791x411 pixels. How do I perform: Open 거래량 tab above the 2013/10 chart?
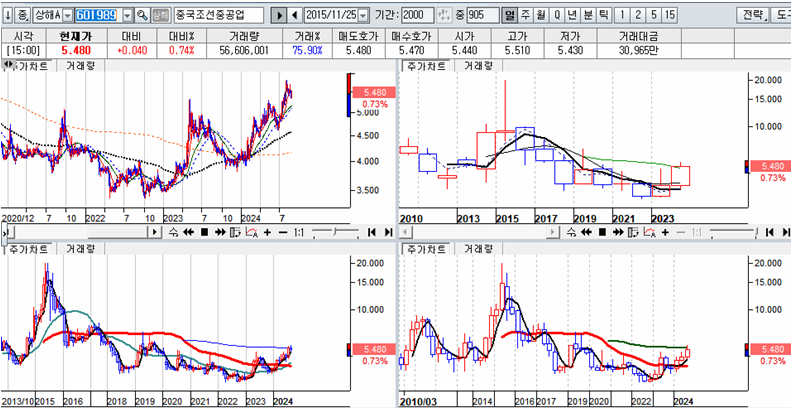80,249
